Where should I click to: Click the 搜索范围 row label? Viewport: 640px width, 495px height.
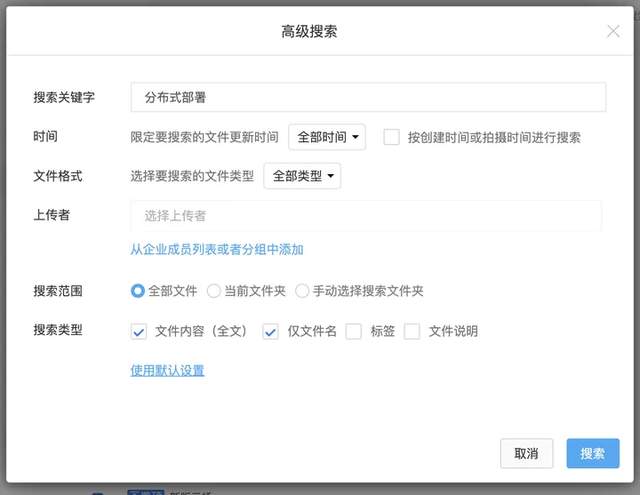tap(58, 291)
